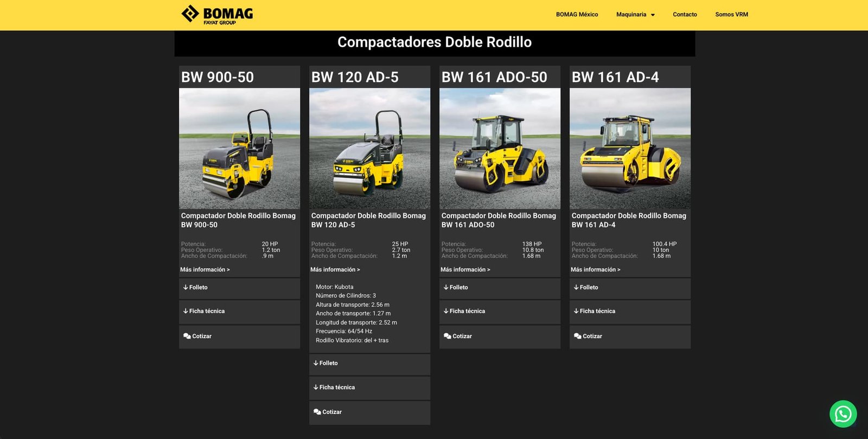Click the download arrow icon for BW 900-50 Ficha técnica
This screenshot has width=868, height=439.
(186, 311)
